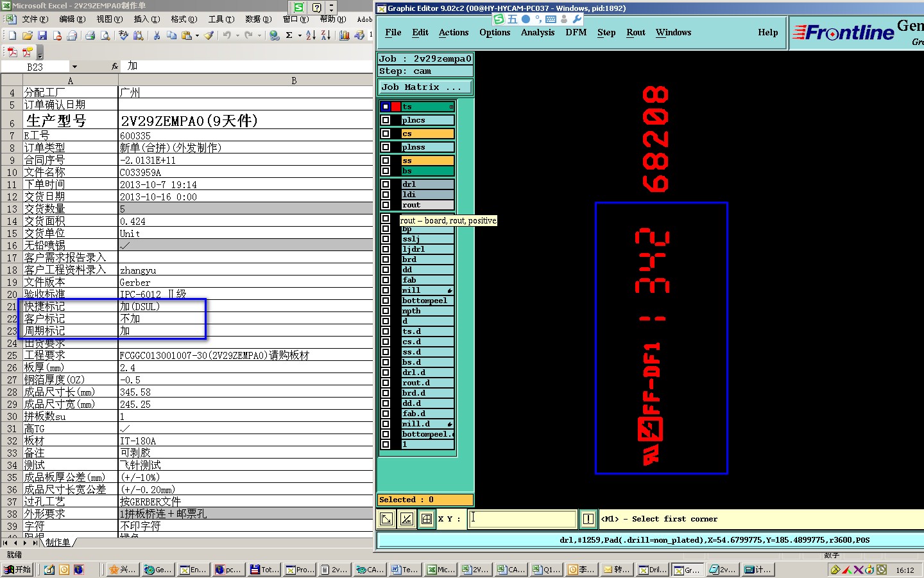Expand the Paste options dropdown arrow
924x578 pixels.
click(197, 35)
